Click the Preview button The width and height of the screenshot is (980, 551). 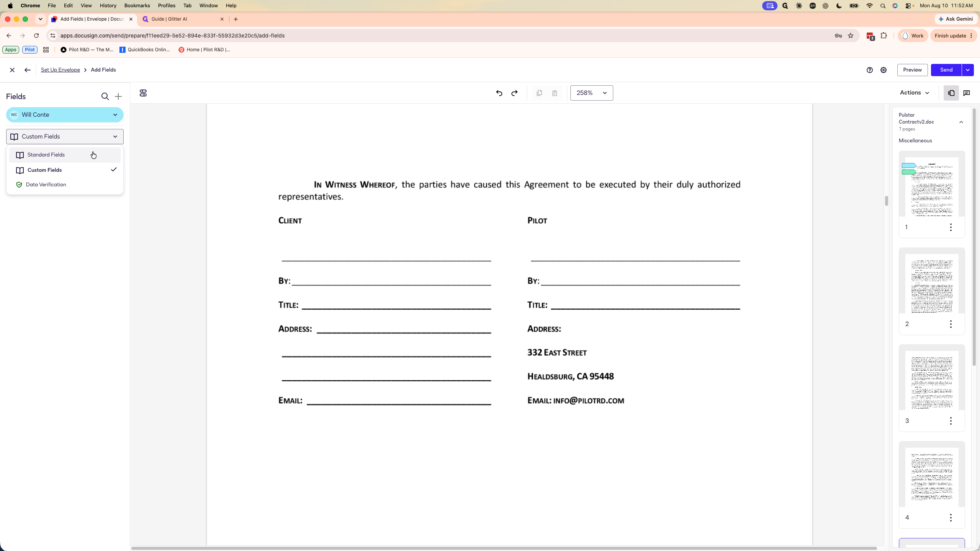tap(912, 70)
